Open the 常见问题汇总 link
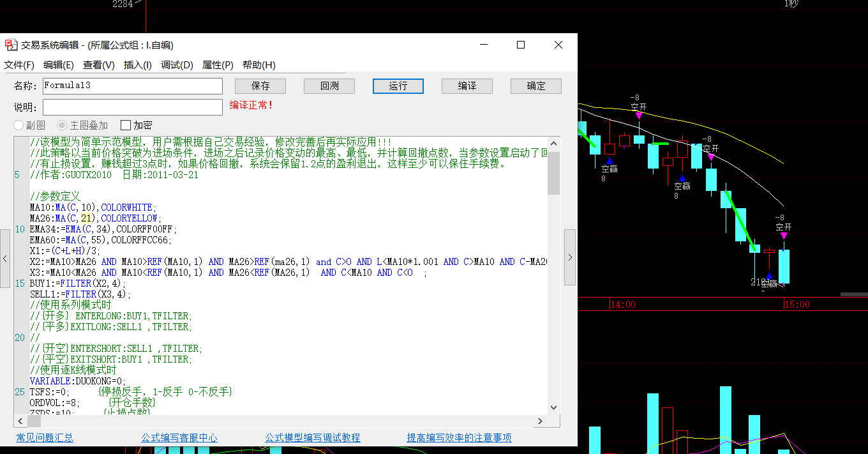The height and width of the screenshot is (454, 868). point(44,438)
